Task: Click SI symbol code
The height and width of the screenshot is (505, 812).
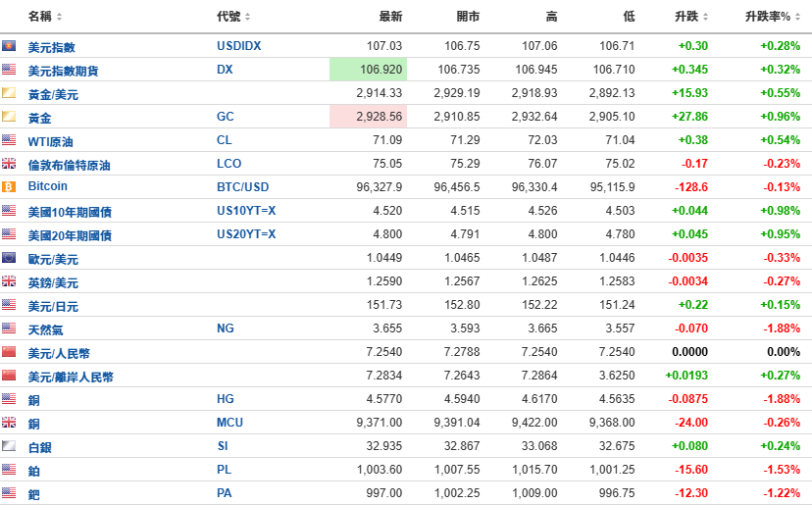Action: pos(223,446)
